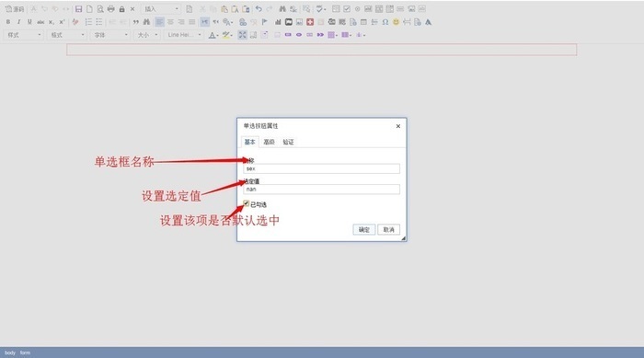644x358 pixels.
Task: Toggle Italic formatting
Action: click(19, 22)
